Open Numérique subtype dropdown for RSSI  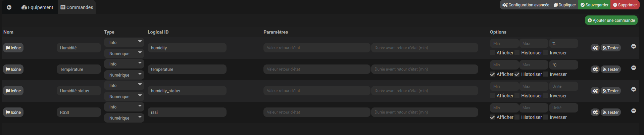pos(124,118)
